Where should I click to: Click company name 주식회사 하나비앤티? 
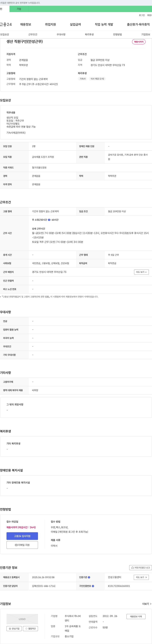pos(73,618)
